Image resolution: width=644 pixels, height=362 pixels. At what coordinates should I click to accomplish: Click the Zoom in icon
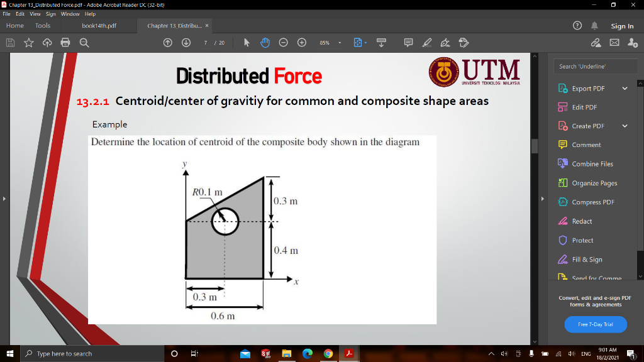click(x=302, y=42)
